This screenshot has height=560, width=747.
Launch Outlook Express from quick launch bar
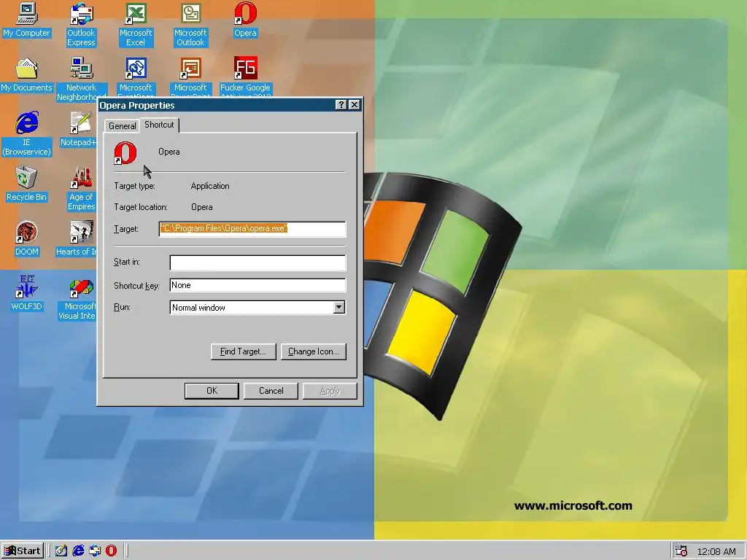[x=95, y=551]
